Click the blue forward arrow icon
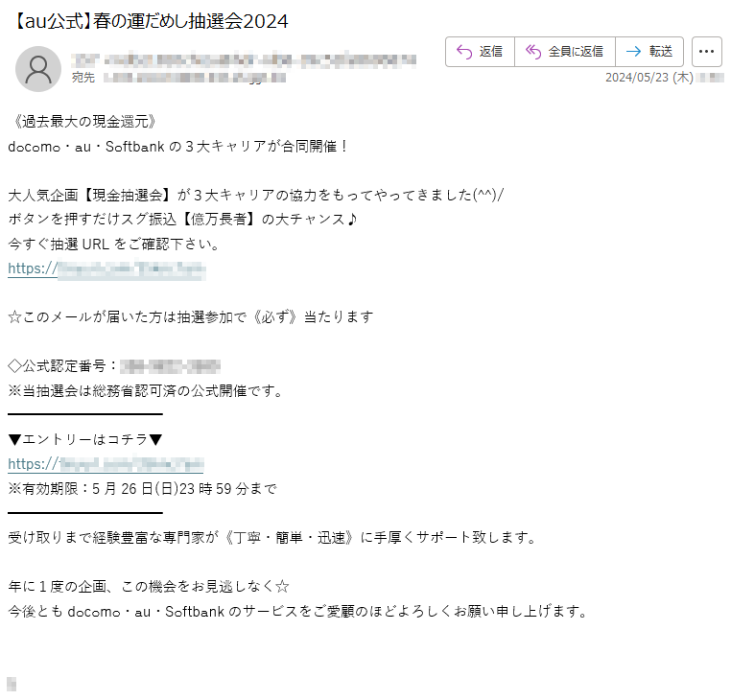The width and height of the screenshot is (731, 700). 633,52
